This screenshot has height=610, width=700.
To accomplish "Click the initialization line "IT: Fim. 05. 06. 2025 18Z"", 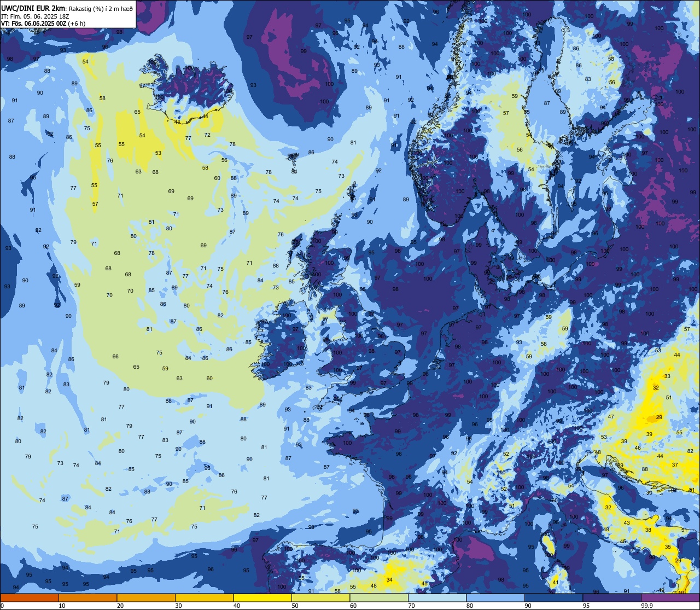I will 34,16.
